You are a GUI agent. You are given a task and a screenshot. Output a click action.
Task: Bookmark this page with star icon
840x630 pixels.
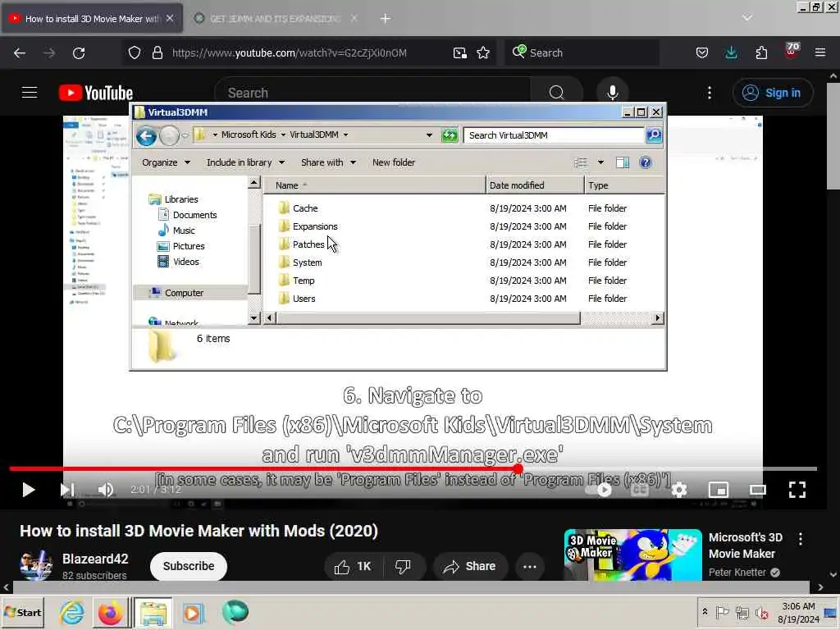483,53
